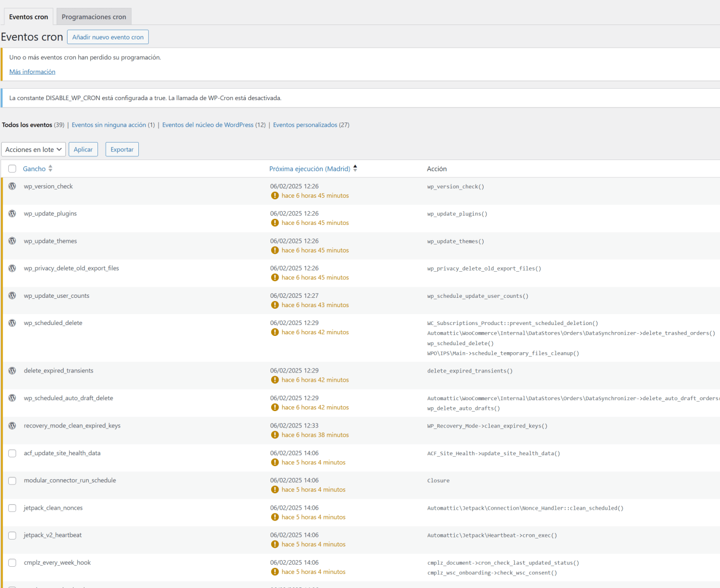Open the Acciones en lote dropdown

tap(33, 149)
